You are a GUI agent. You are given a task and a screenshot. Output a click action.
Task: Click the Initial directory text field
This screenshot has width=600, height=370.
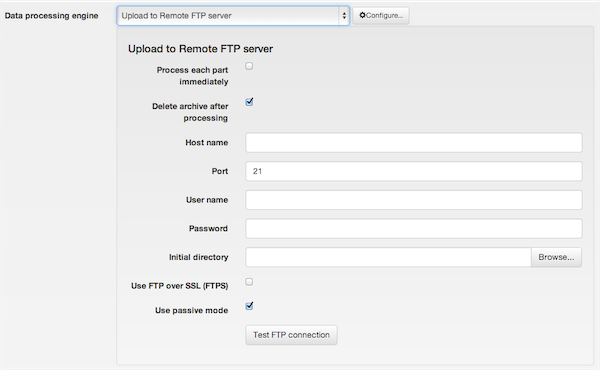pyautogui.click(x=388, y=257)
